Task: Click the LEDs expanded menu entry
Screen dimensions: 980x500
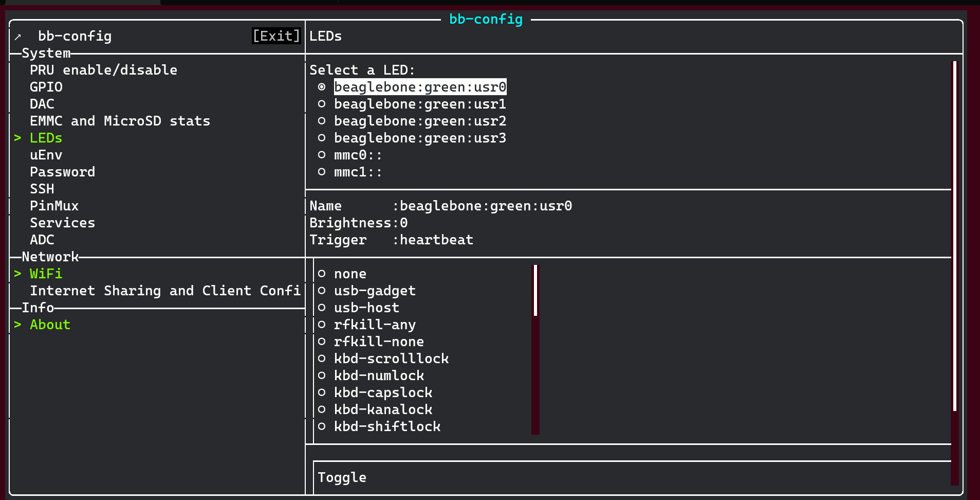Action: tap(46, 138)
